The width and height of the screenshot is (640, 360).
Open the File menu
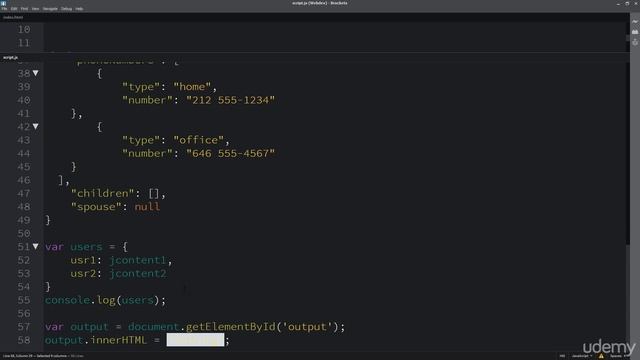[x=4, y=9]
